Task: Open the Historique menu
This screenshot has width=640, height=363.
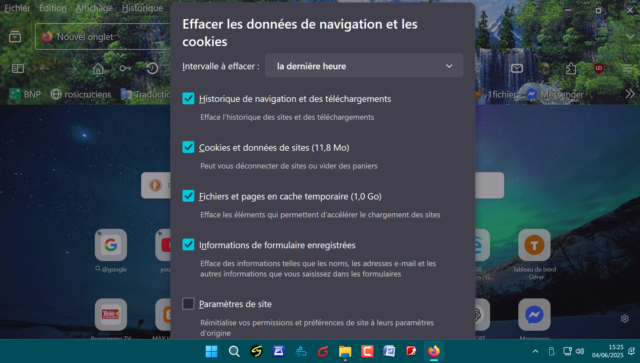Action: [x=142, y=8]
